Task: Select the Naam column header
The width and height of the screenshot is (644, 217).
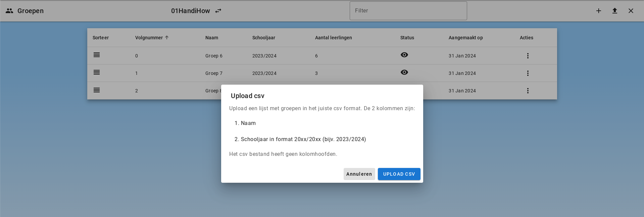Action: coord(212,38)
